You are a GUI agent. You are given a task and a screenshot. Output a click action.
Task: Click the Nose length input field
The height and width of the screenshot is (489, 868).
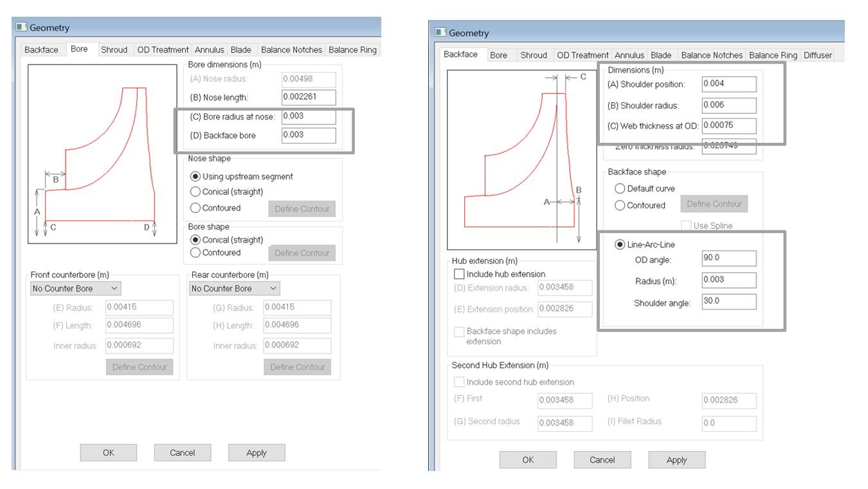point(309,98)
